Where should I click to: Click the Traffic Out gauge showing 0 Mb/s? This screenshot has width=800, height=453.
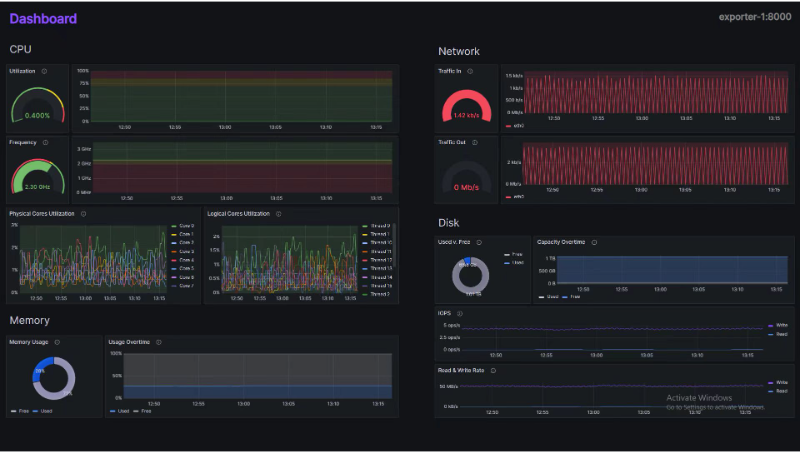coord(466,177)
